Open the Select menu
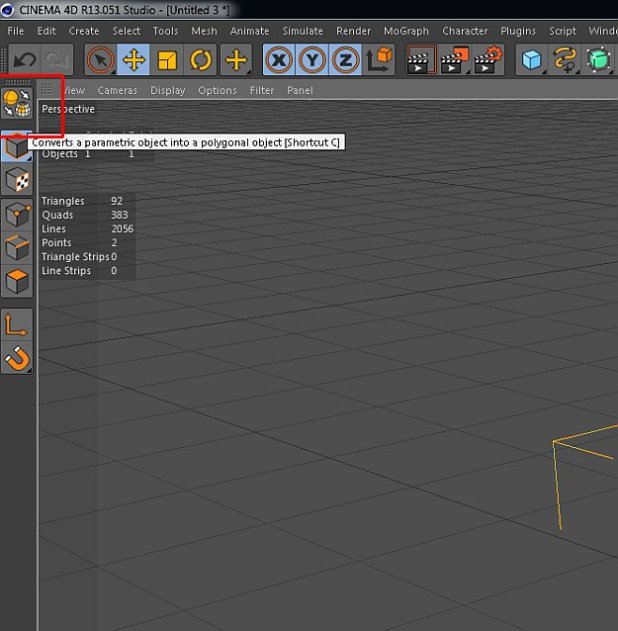Screen dimensions: 618x631 [126, 31]
